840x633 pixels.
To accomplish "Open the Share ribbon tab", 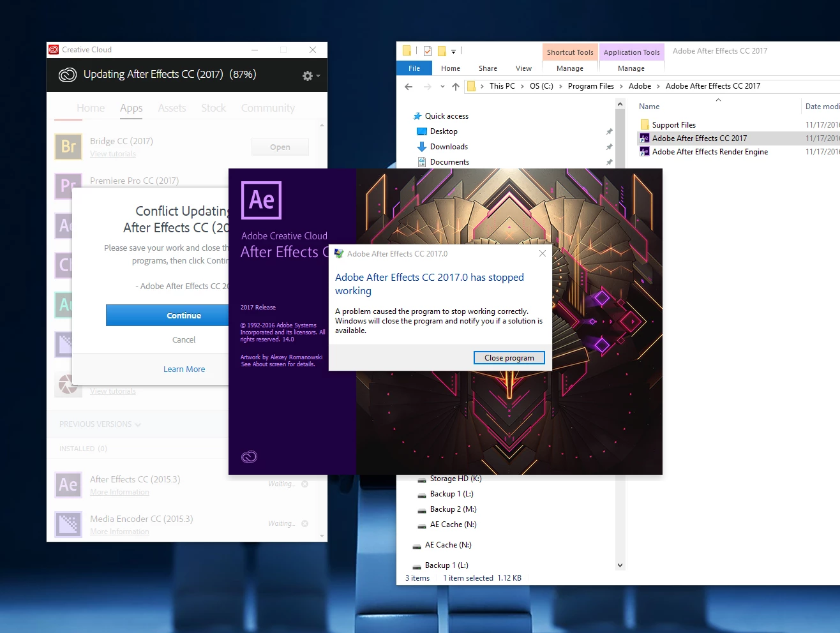I will pos(488,68).
